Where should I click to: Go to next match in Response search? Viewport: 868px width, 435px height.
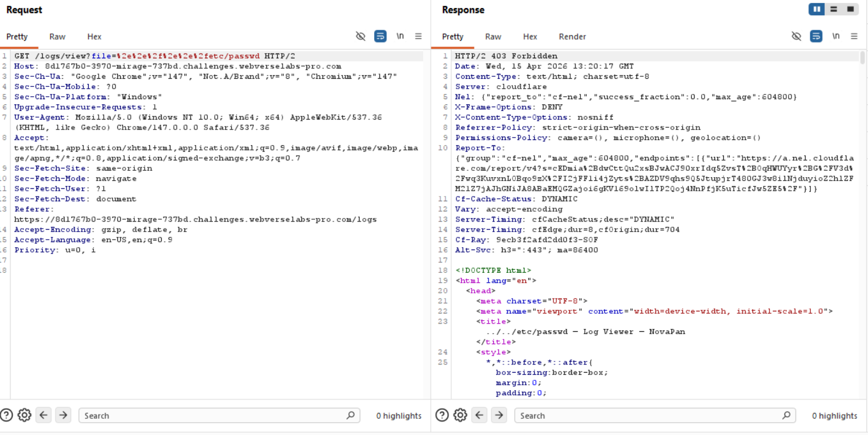click(x=499, y=415)
